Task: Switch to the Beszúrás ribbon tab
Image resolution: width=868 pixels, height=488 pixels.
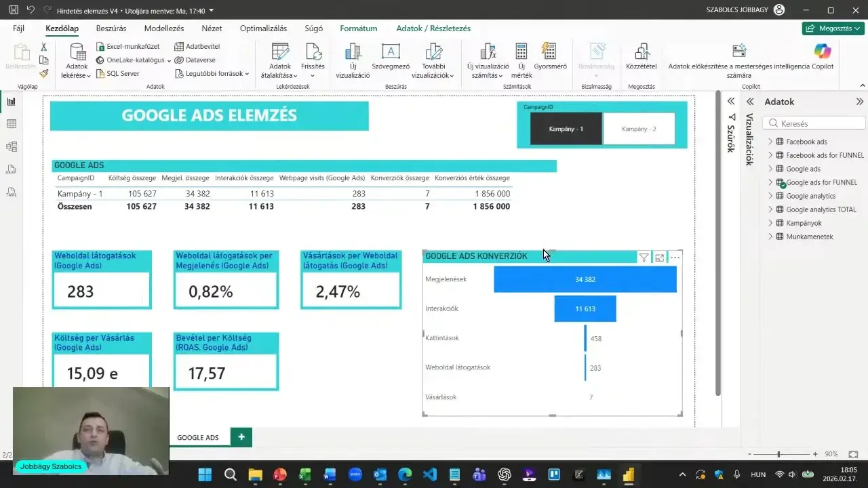Action: click(111, 28)
